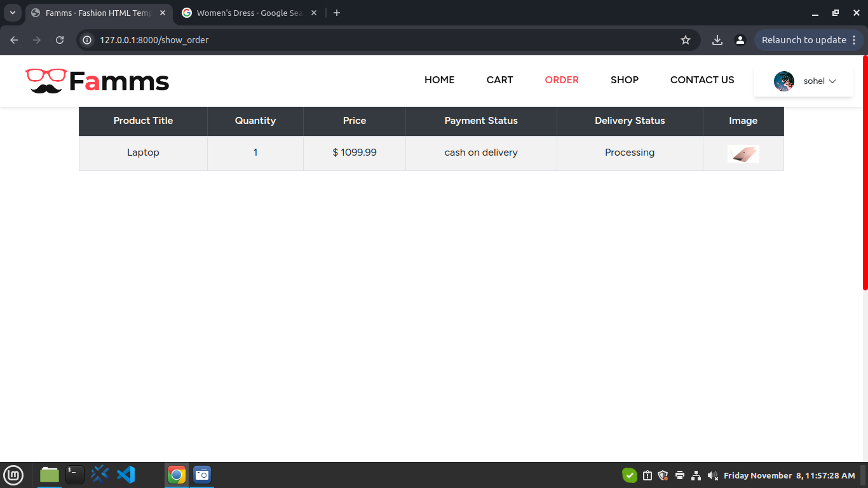Click 'cash on delivery' payment status
Image resolution: width=868 pixels, height=488 pixels.
(x=481, y=152)
